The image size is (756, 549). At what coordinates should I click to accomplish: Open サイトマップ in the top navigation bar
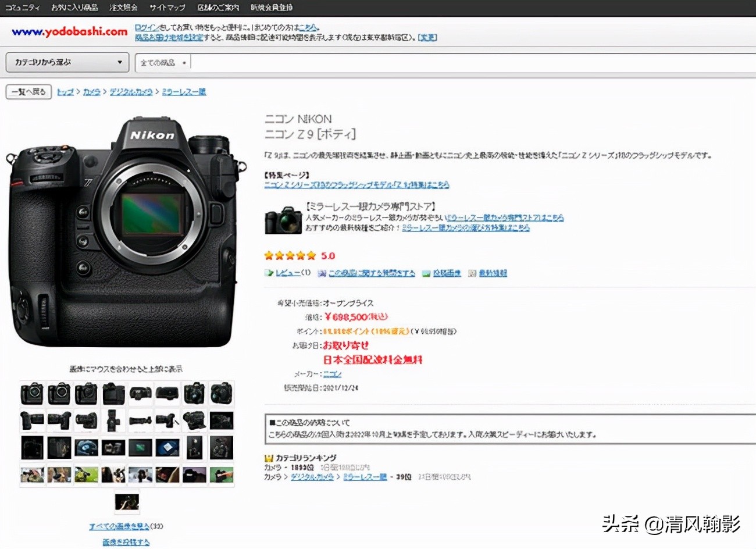pos(167,8)
